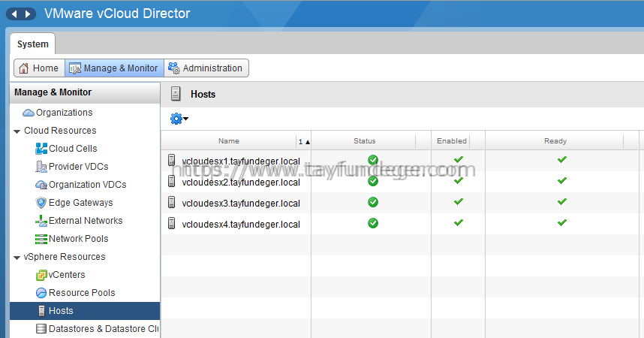Go forward with the right navigation arrow
The width and height of the screenshot is (644, 338).
[28, 14]
